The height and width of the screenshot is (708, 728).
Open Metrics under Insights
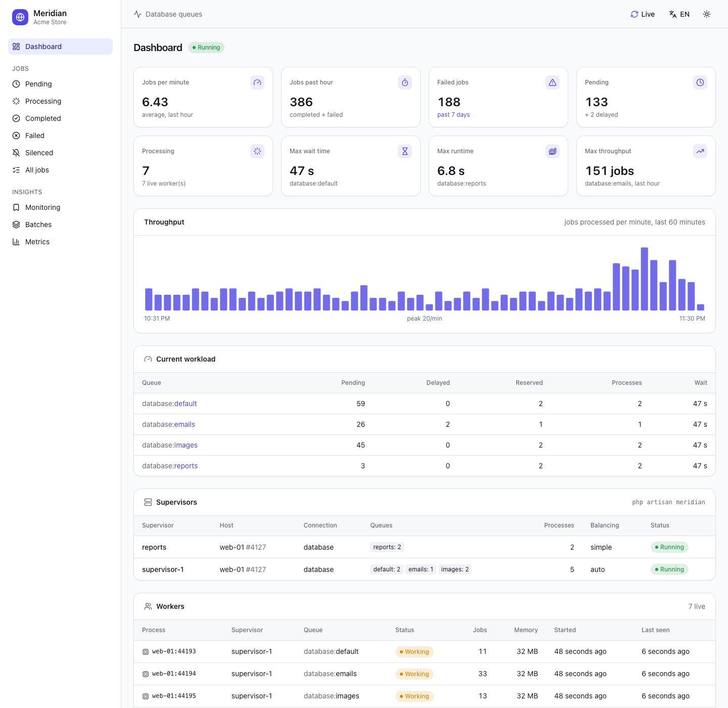pyautogui.click(x=60, y=242)
